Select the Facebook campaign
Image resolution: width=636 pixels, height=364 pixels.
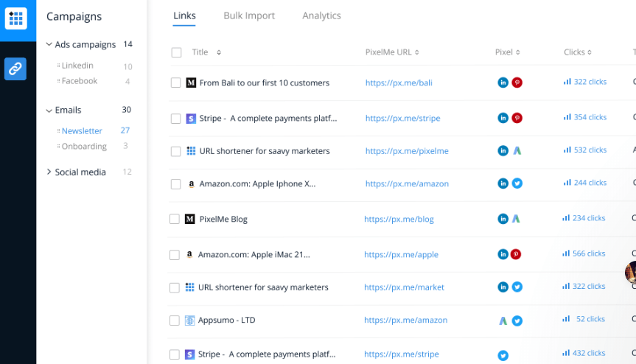click(x=80, y=80)
